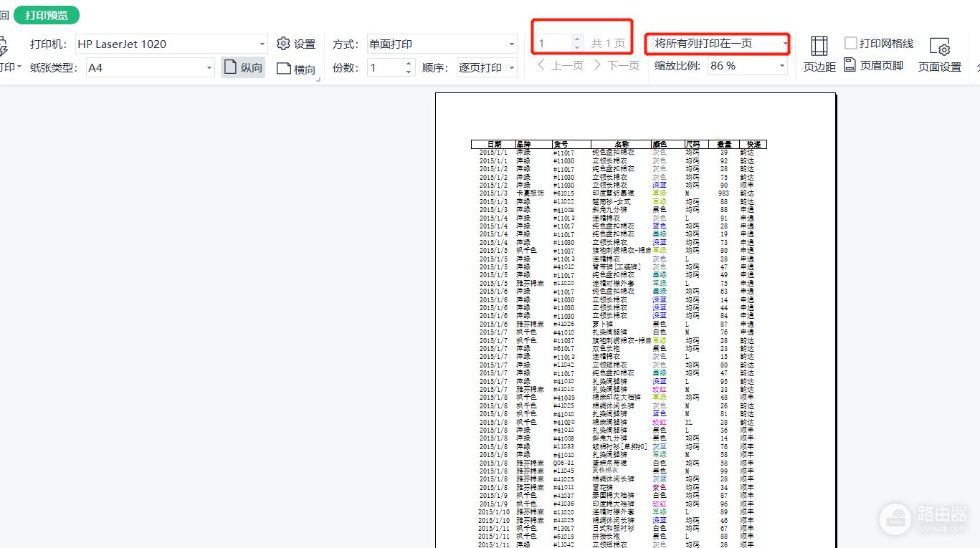Open the print mode 单面打印 dropdown
980x548 pixels.
tap(442, 44)
